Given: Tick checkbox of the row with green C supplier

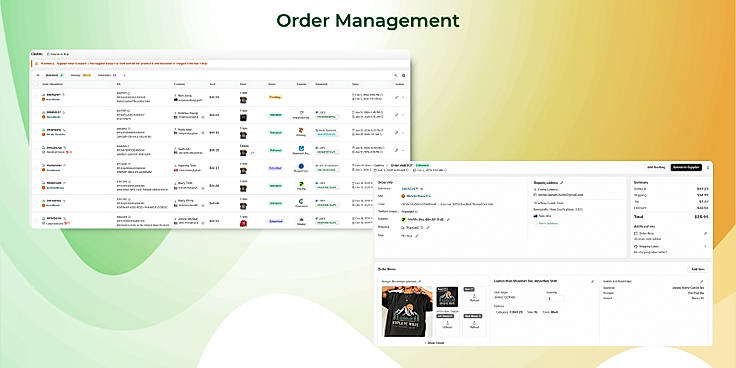Looking at the screenshot, I should pos(37,203).
